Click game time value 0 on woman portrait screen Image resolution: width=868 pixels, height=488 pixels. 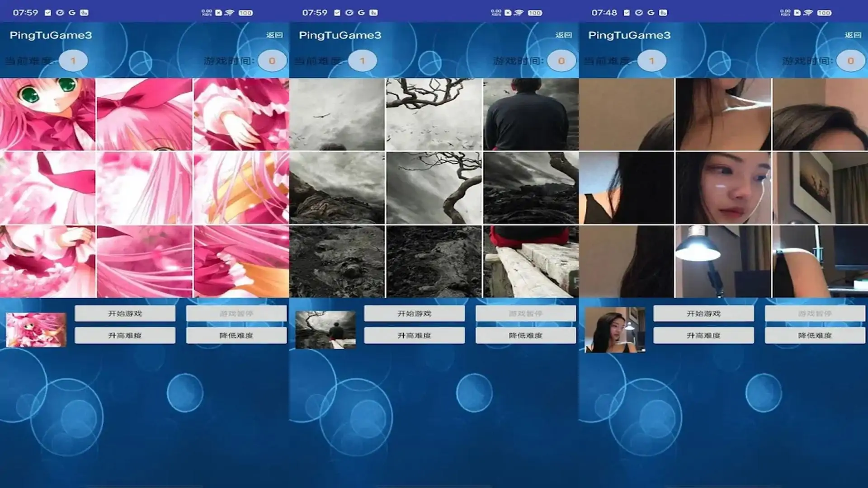pos(851,61)
